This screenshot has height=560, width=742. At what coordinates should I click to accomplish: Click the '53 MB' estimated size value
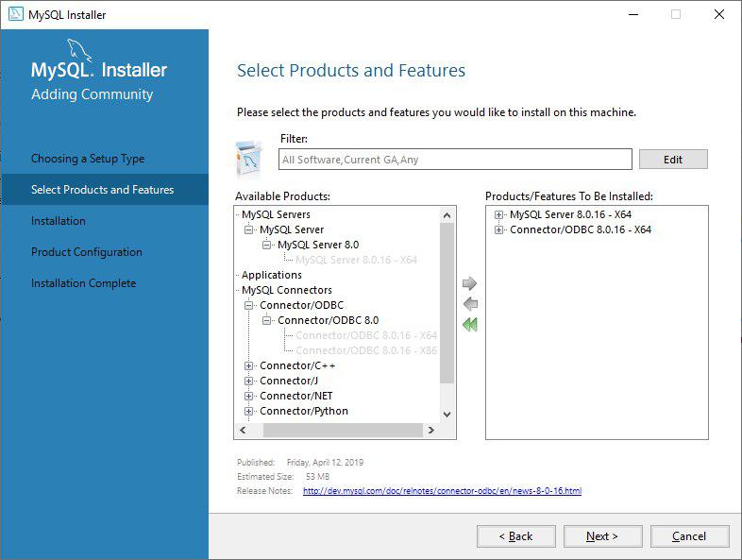point(317,477)
